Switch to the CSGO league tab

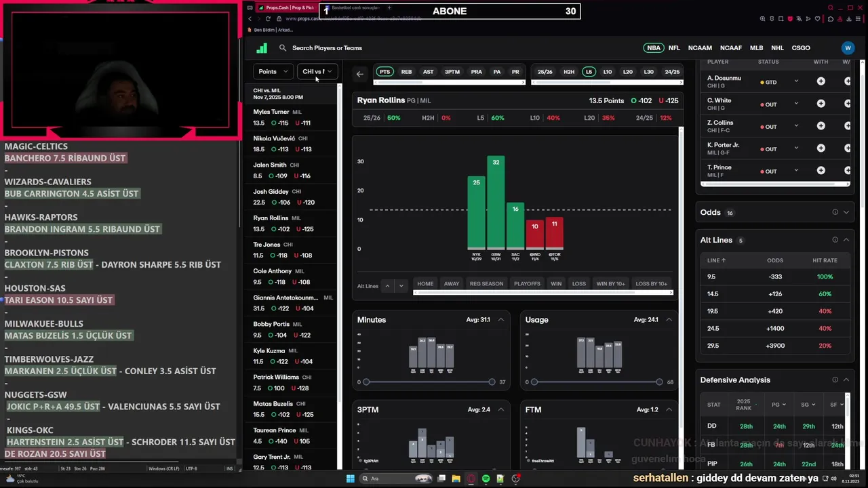[801, 48]
